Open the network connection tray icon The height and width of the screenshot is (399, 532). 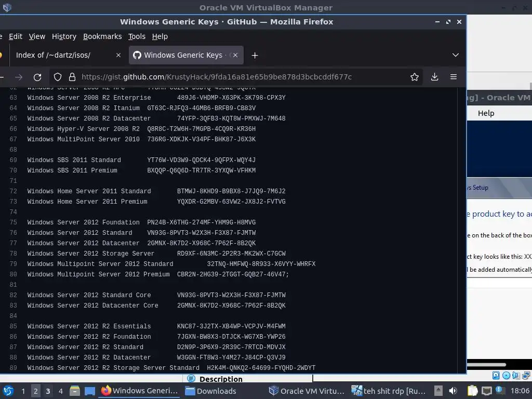(486, 391)
